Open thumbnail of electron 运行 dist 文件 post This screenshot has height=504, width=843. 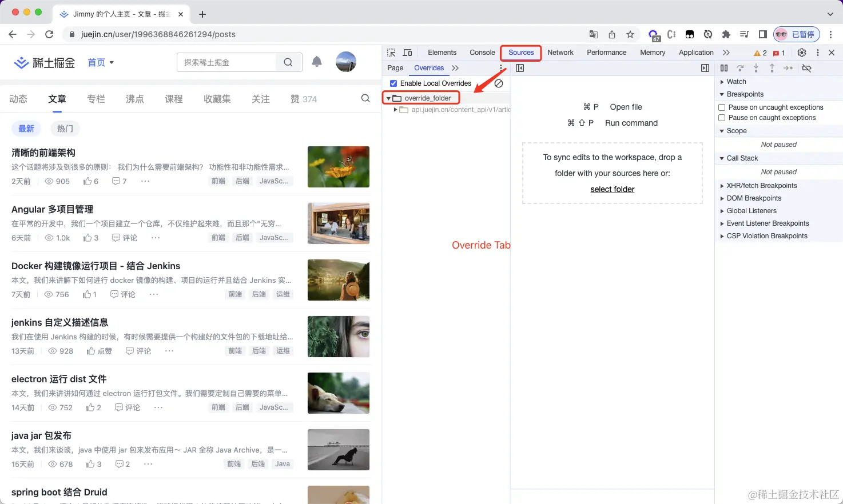click(339, 393)
